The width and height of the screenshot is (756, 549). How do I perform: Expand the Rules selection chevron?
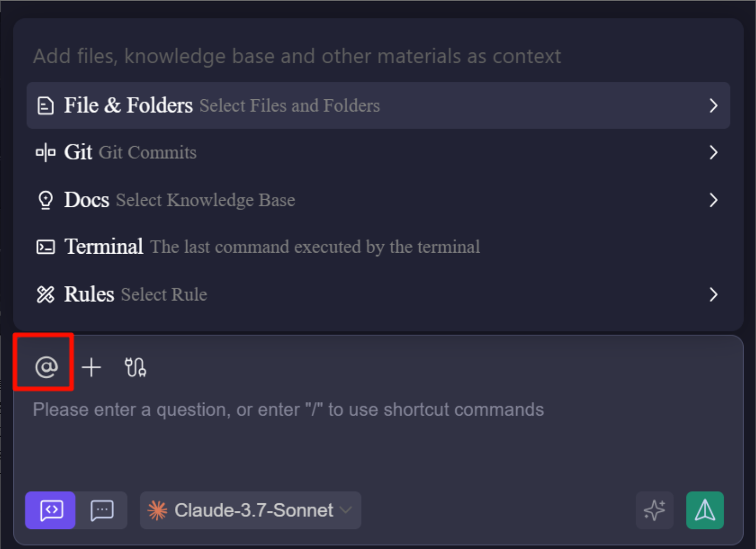(714, 294)
